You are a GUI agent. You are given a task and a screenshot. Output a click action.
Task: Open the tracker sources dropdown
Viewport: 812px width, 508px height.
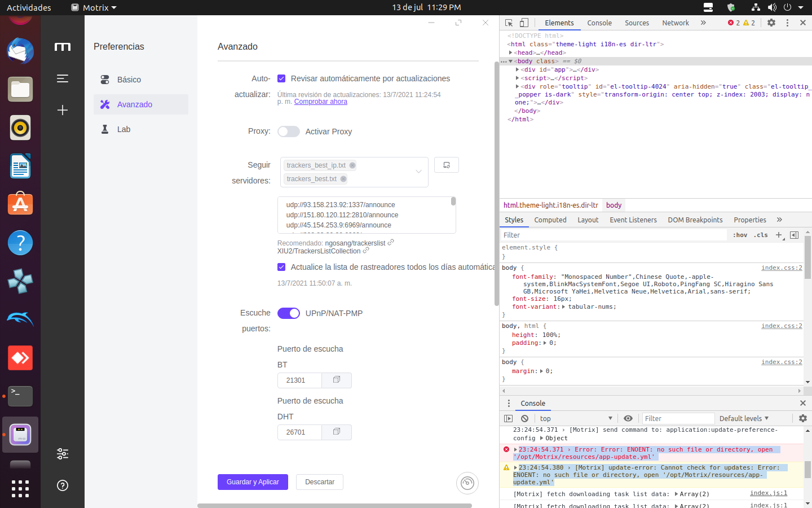point(418,172)
